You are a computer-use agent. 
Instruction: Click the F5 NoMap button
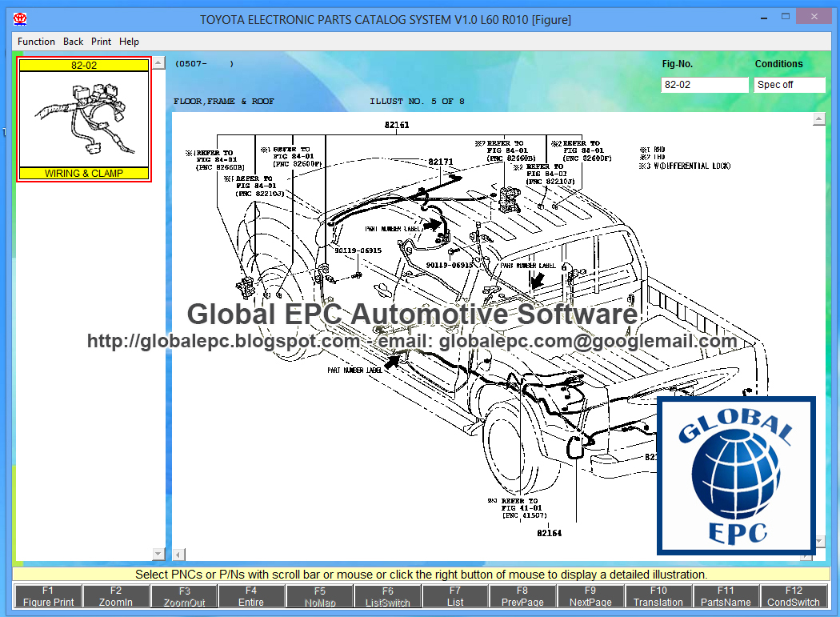click(x=319, y=596)
